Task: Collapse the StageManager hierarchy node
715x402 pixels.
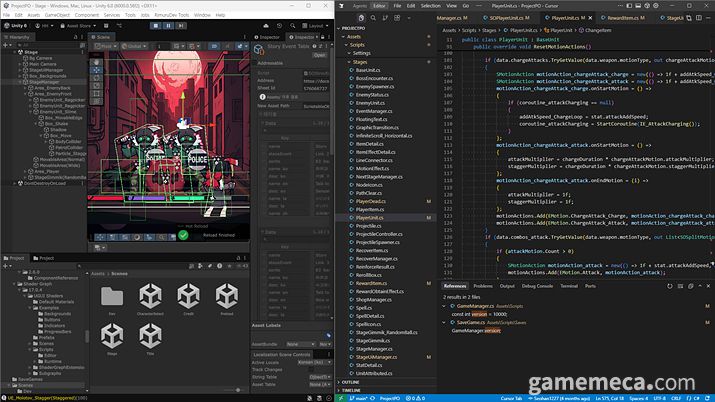Action: [x=22, y=82]
